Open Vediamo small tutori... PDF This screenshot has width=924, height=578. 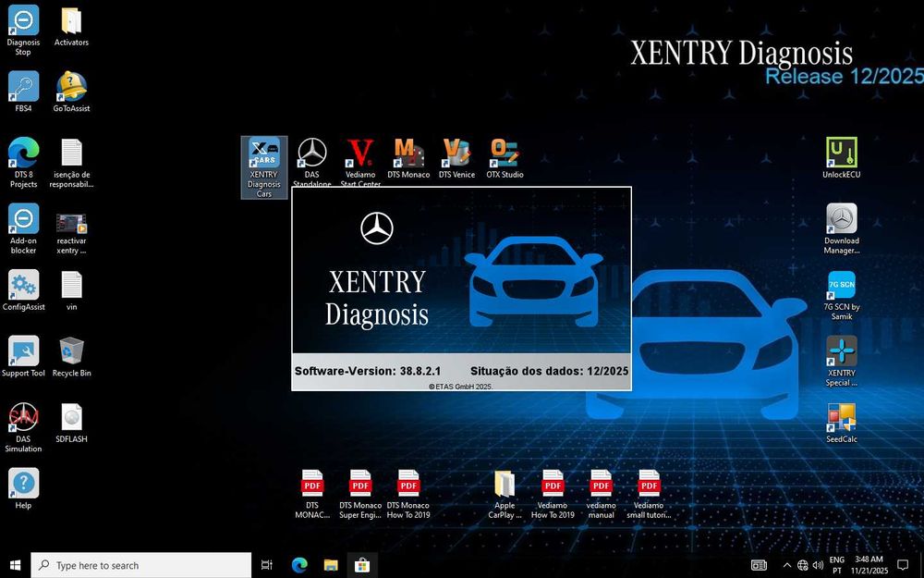[649, 494]
